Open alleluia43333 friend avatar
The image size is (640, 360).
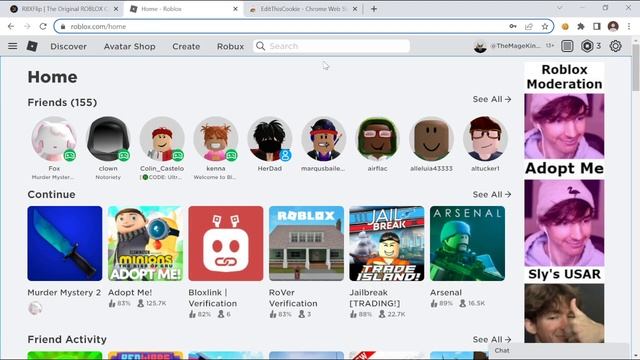pyautogui.click(x=431, y=139)
